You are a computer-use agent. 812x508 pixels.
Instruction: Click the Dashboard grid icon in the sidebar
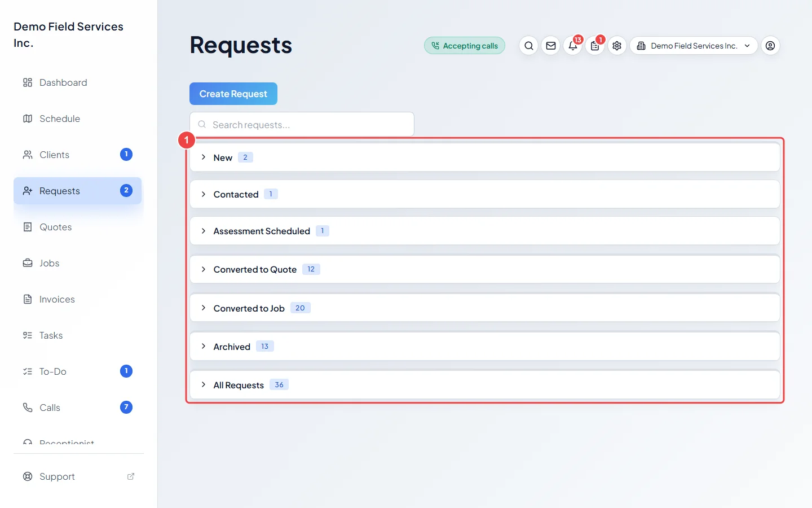28,82
